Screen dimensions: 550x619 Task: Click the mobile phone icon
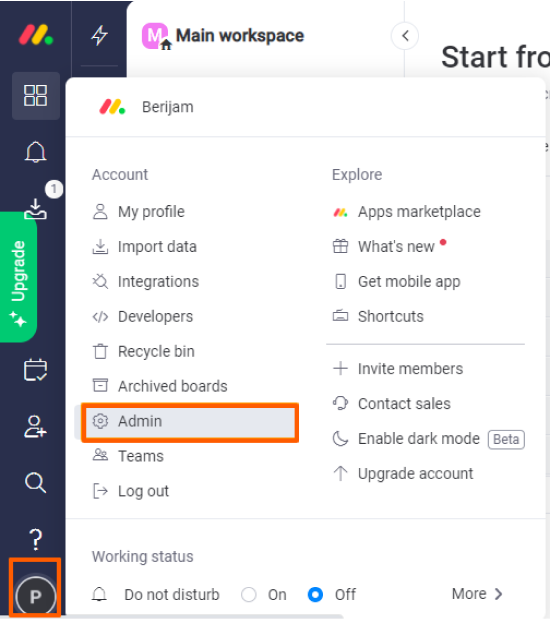click(x=340, y=281)
